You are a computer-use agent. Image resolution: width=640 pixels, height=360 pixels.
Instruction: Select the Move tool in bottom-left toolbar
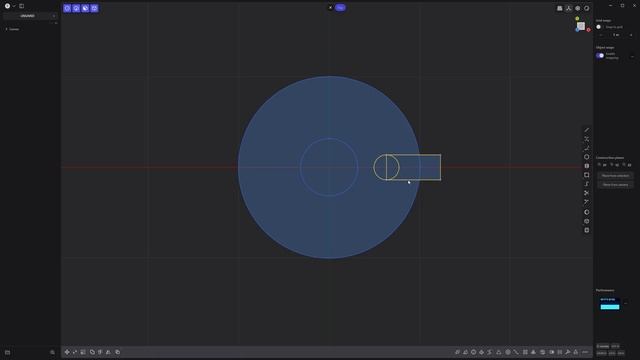(x=67, y=352)
